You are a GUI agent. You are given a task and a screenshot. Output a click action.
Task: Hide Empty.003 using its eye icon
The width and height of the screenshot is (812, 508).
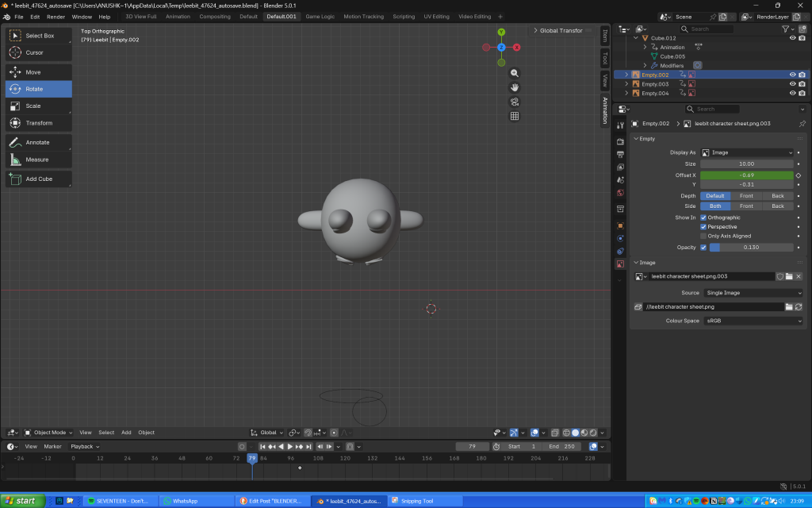(791, 84)
